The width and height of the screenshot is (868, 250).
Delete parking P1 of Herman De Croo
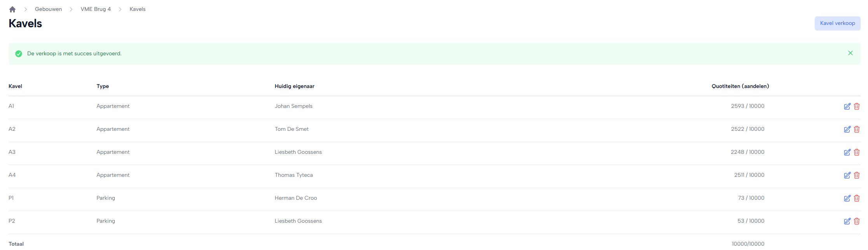[856, 198]
